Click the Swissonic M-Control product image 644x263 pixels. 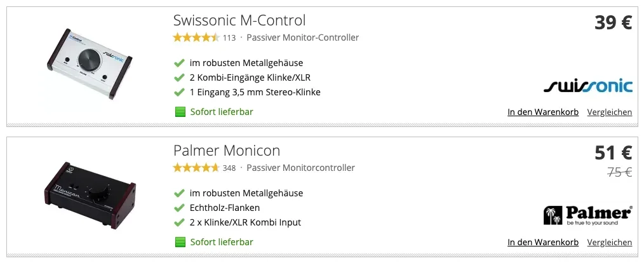point(89,65)
